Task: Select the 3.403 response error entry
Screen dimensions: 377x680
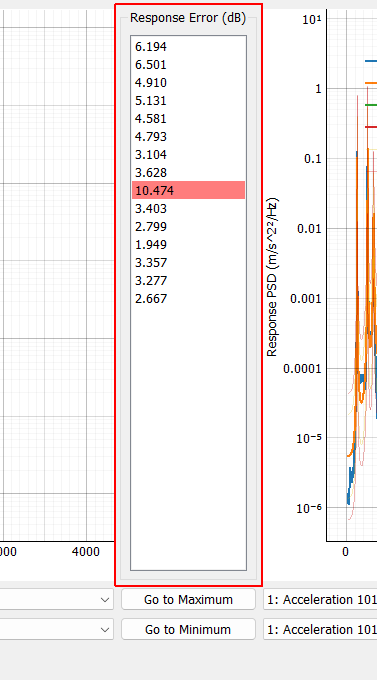Action: click(x=188, y=209)
